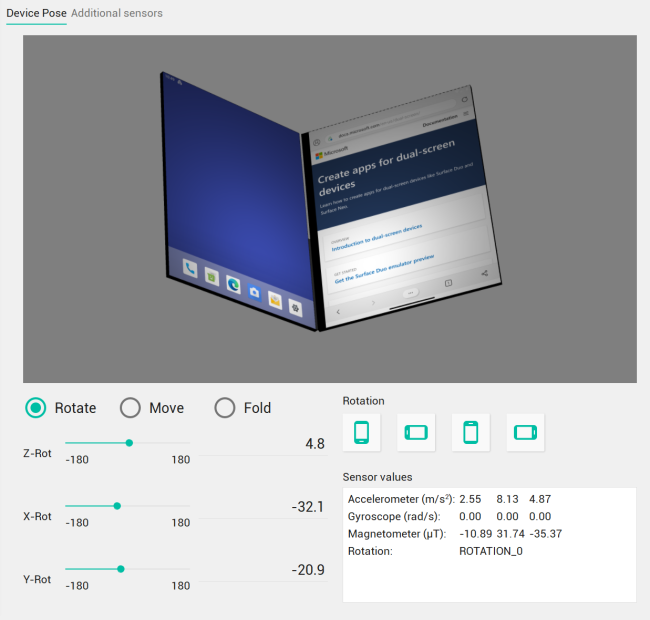650x620 pixels.
Task: Click the Sensor values heading
Action: [377, 477]
